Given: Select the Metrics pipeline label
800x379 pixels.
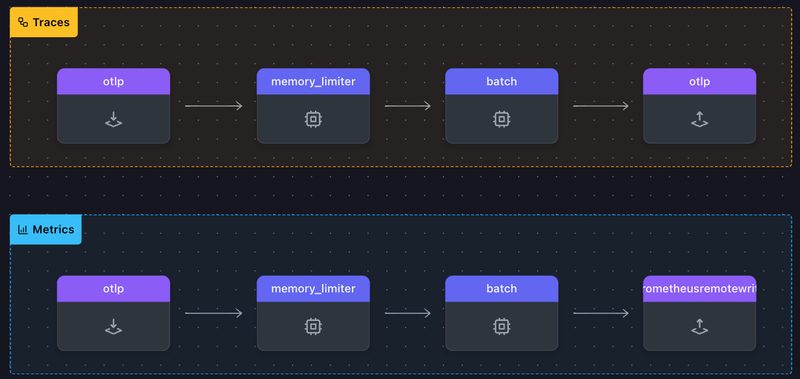Looking at the screenshot, I should [46, 230].
